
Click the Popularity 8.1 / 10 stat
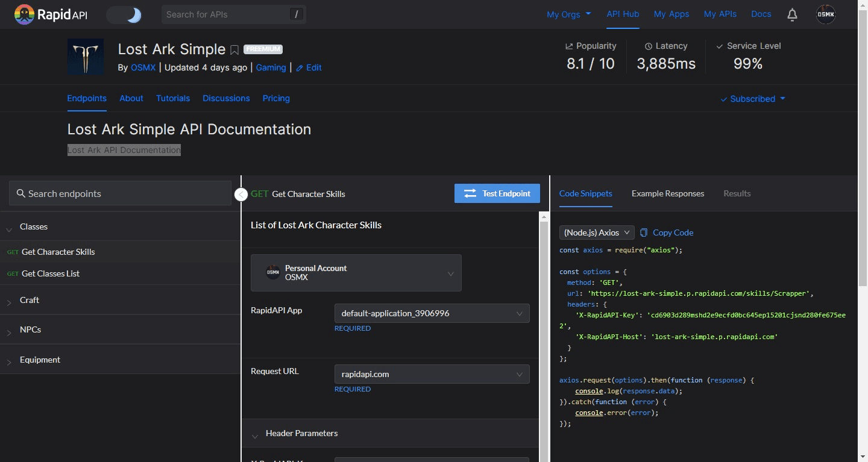(591, 57)
